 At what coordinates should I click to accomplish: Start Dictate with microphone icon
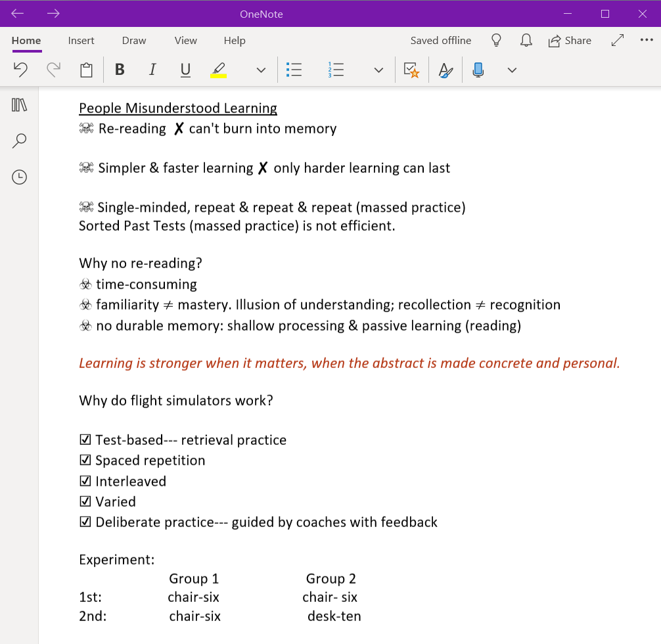point(478,70)
